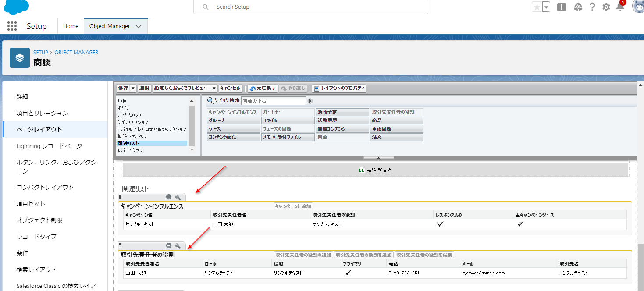The width and height of the screenshot is (644, 291).
Task: Open the favorites list dropdown arrow
Action: (x=546, y=7)
